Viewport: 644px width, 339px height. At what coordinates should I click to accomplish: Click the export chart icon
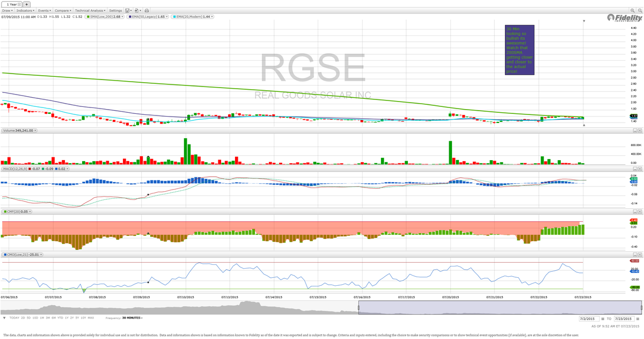(137, 10)
